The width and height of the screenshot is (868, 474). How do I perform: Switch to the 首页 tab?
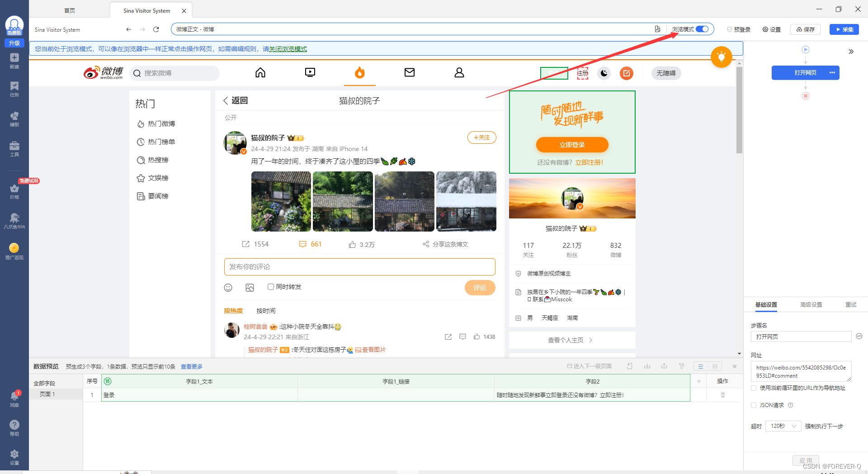[70, 10]
